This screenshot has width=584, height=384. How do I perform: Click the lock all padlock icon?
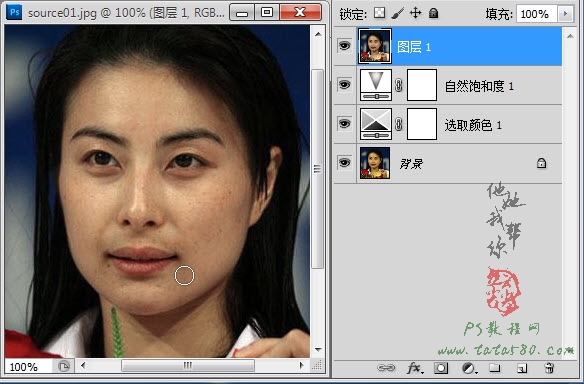coord(433,13)
